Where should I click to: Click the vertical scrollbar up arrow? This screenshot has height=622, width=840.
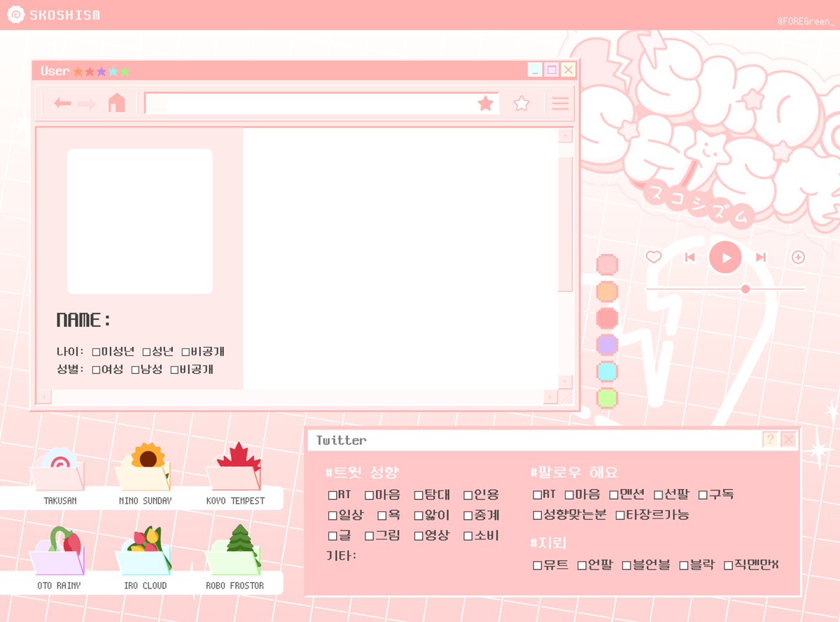[566, 136]
